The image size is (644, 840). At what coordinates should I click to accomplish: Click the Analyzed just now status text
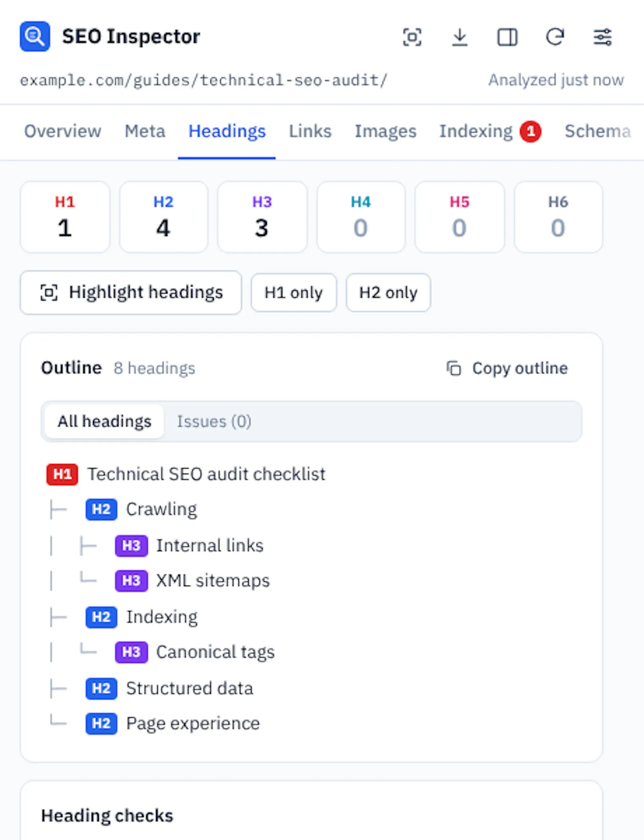[556, 80]
